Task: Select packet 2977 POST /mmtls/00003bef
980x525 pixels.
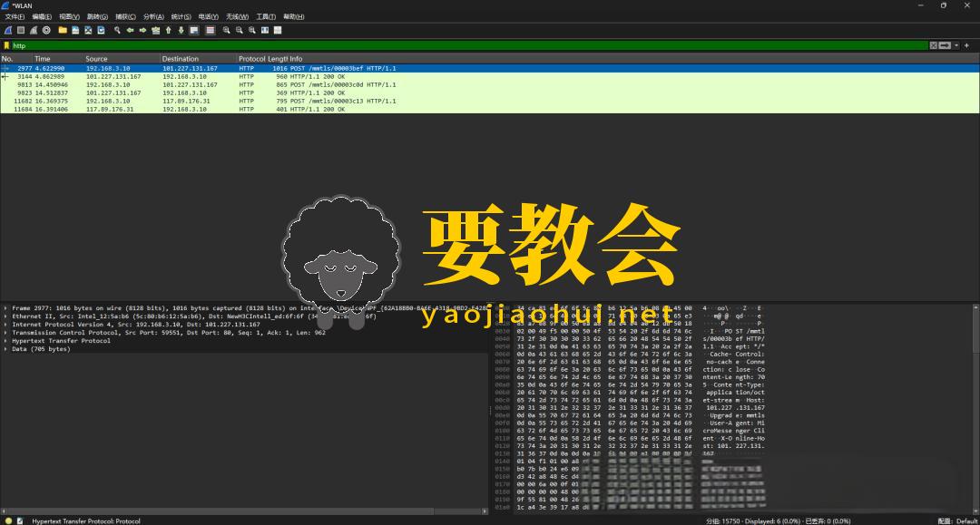Action: point(489,69)
